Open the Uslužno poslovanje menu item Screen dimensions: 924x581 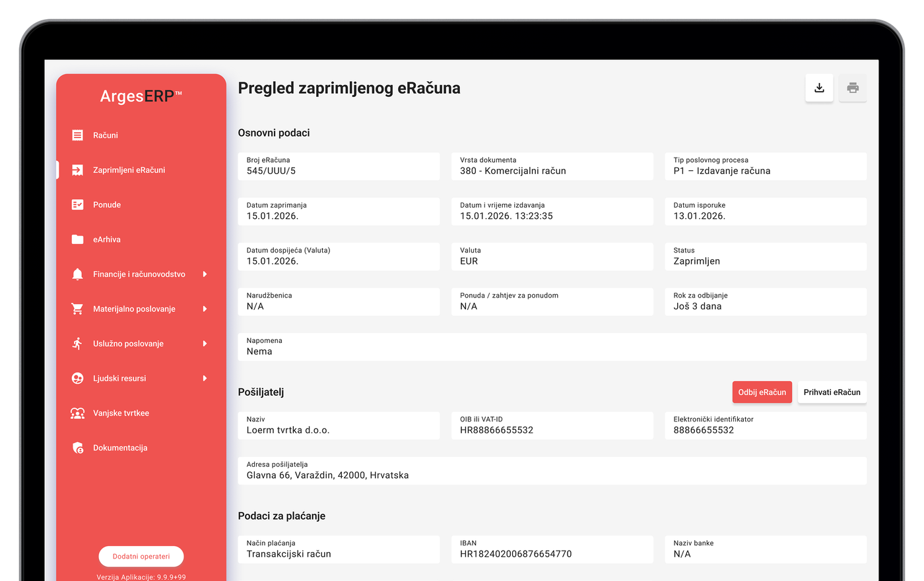(128, 344)
